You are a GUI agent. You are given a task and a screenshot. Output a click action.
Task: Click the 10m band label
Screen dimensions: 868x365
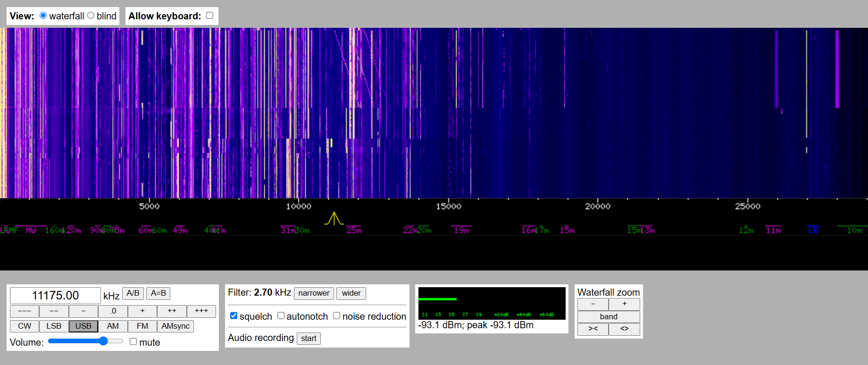pos(854,230)
